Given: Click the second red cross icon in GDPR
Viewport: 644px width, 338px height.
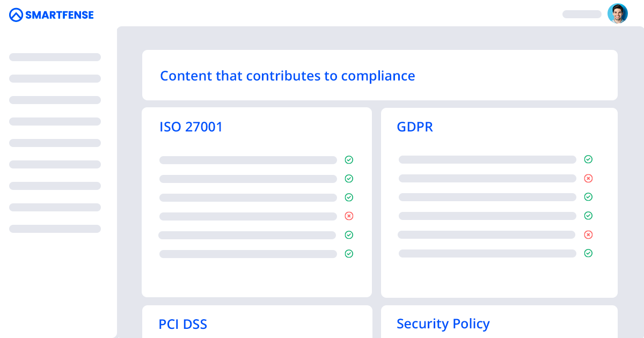Looking at the screenshot, I should click(588, 234).
